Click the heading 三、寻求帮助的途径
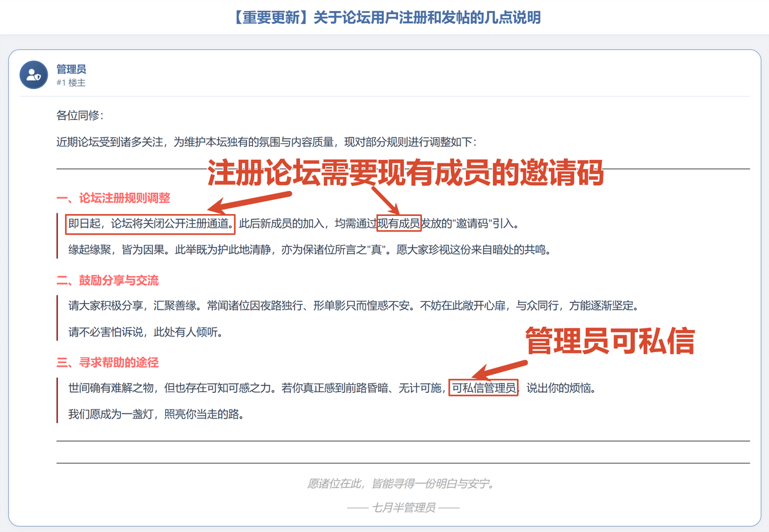 click(107, 363)
